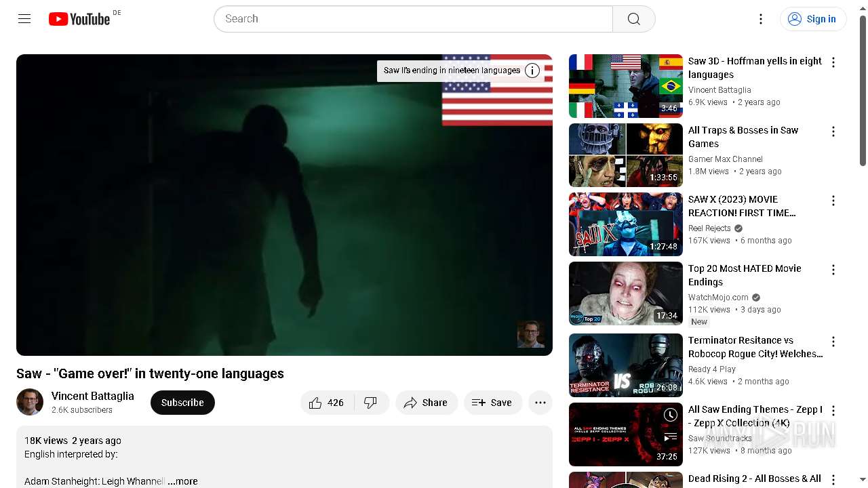Click the main video player
The width and height of the screenshot is (868, 488).
[284, 205]
